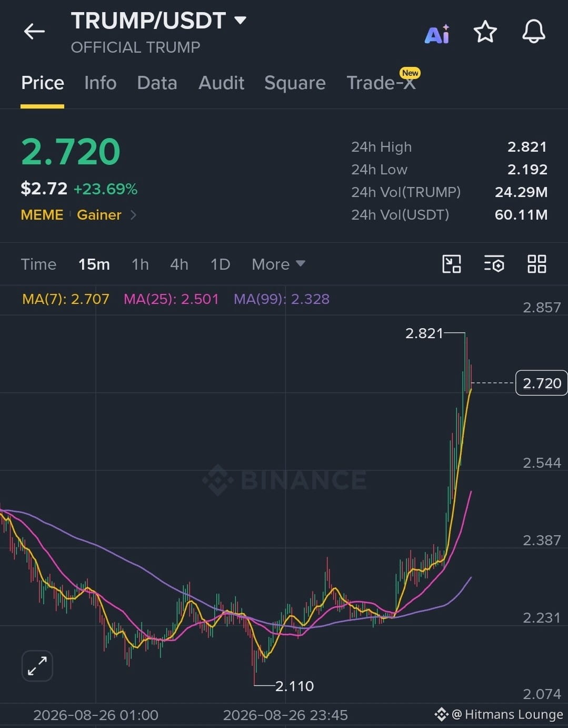Click the 2.231 axis price label

click(x=542, y=617)
